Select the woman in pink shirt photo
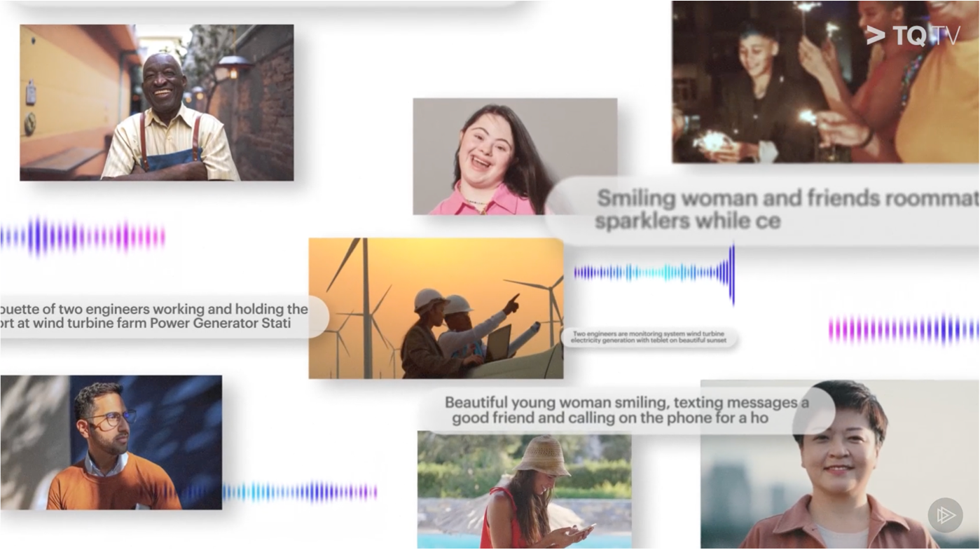This screenshot has width=980, height=550. pos(514,156)
